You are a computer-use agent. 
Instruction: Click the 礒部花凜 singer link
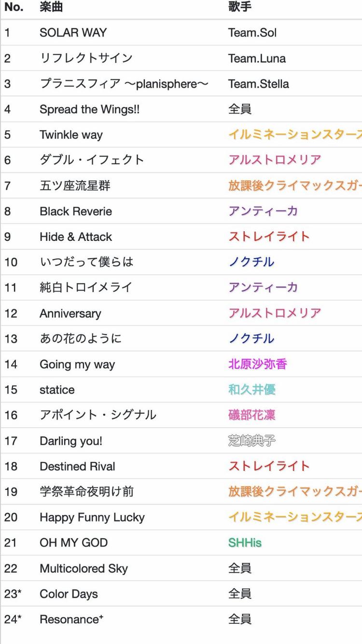(x=251, y=415)
